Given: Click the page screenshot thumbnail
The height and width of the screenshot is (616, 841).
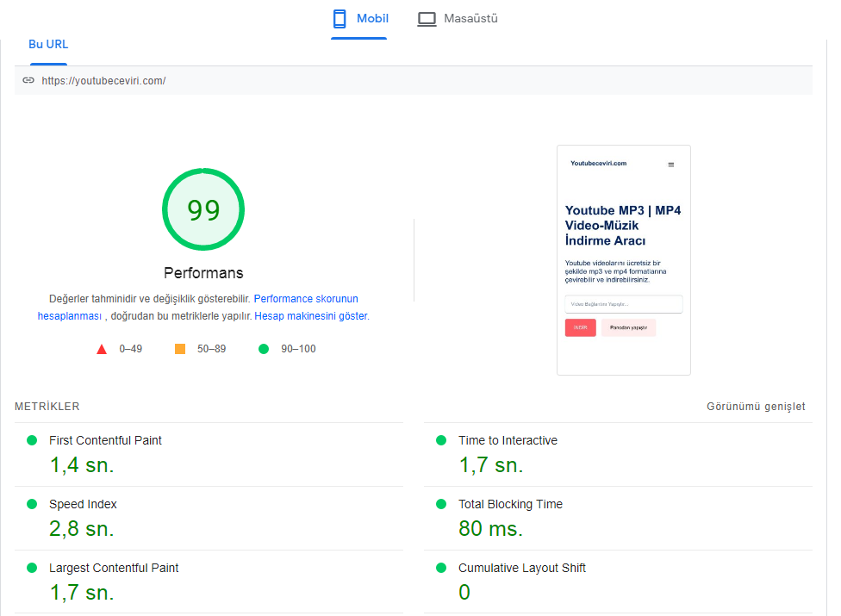Looking at the screenshot, I should [624, 260].
